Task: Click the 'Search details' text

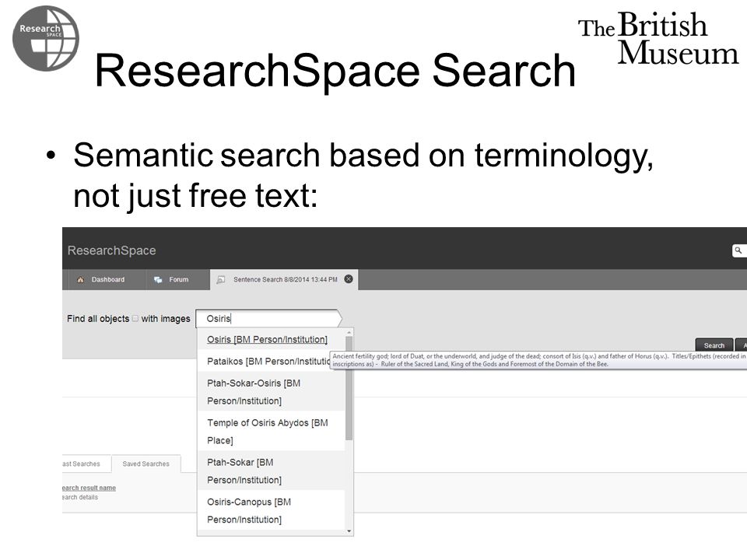Action: 80,497
